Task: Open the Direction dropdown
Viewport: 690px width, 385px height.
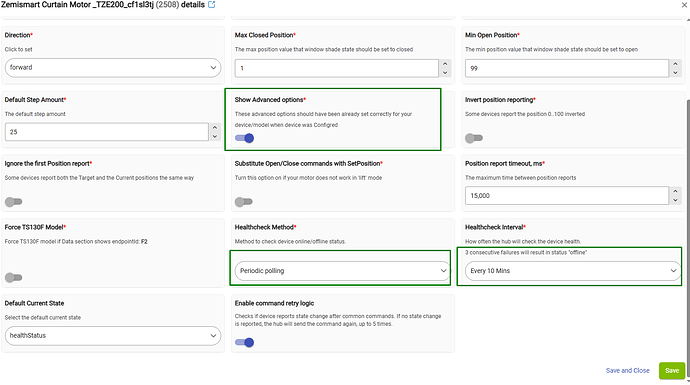Action: click(113, 68)
